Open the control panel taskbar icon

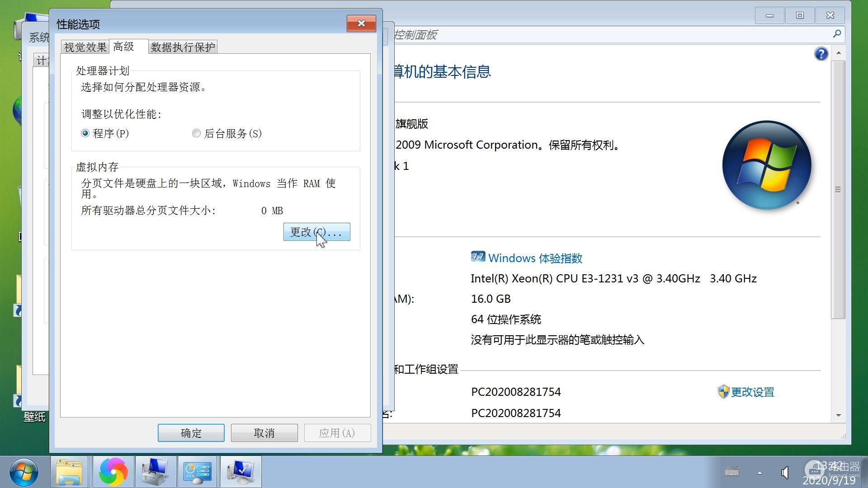click(x=198, y=472)
